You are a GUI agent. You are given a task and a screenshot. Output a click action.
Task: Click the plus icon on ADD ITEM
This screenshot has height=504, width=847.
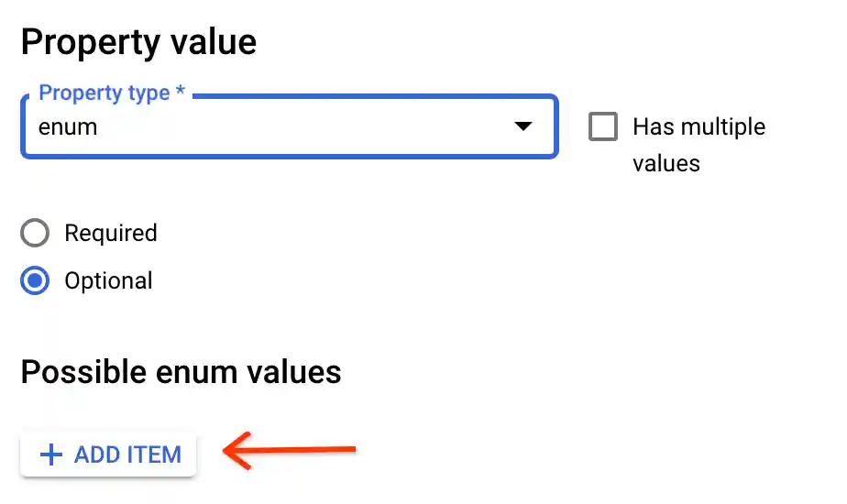click(52, 455)
